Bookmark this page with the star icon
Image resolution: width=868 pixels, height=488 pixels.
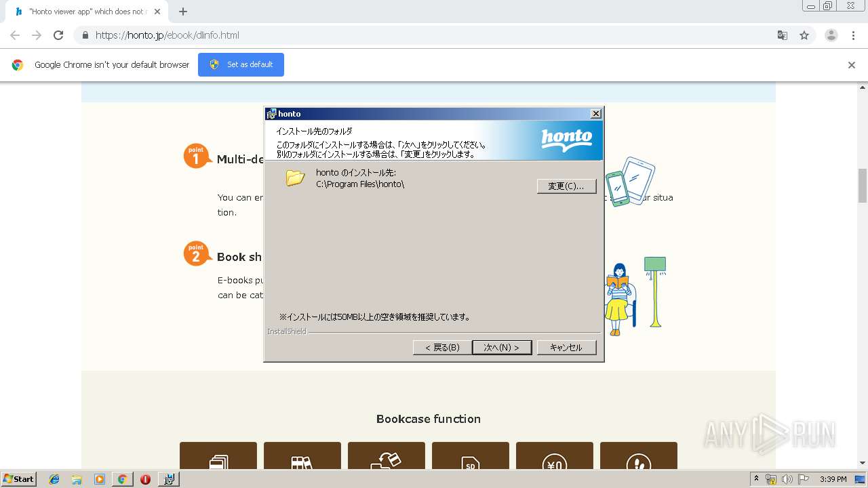[x=804, y=35]
